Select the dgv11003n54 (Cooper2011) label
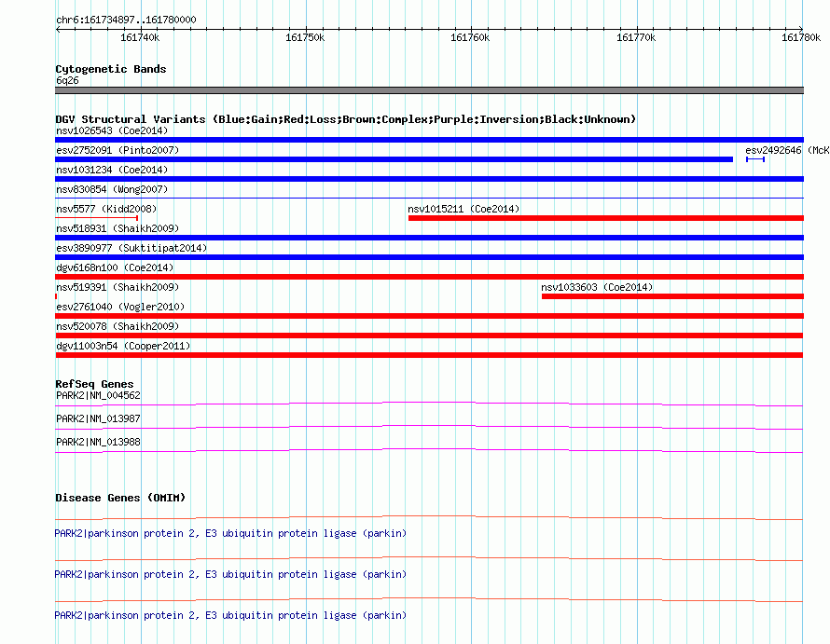This screenshot has height=644, width=830. coord(123,346)
